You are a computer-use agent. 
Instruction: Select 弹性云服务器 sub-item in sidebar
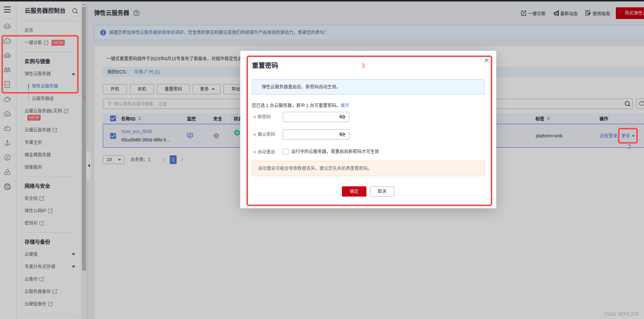[x=45, y=86]
